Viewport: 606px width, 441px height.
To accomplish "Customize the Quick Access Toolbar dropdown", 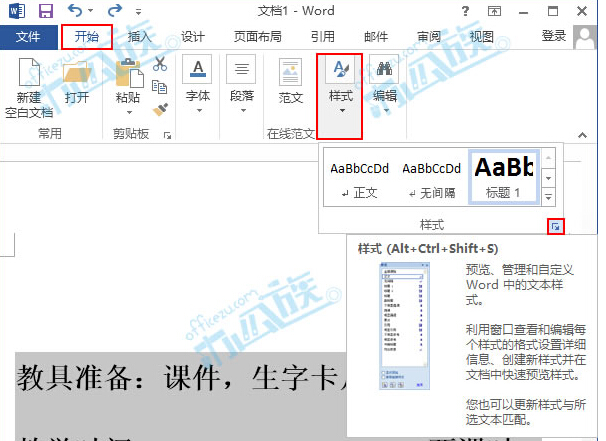I will [x=138, y=12].
